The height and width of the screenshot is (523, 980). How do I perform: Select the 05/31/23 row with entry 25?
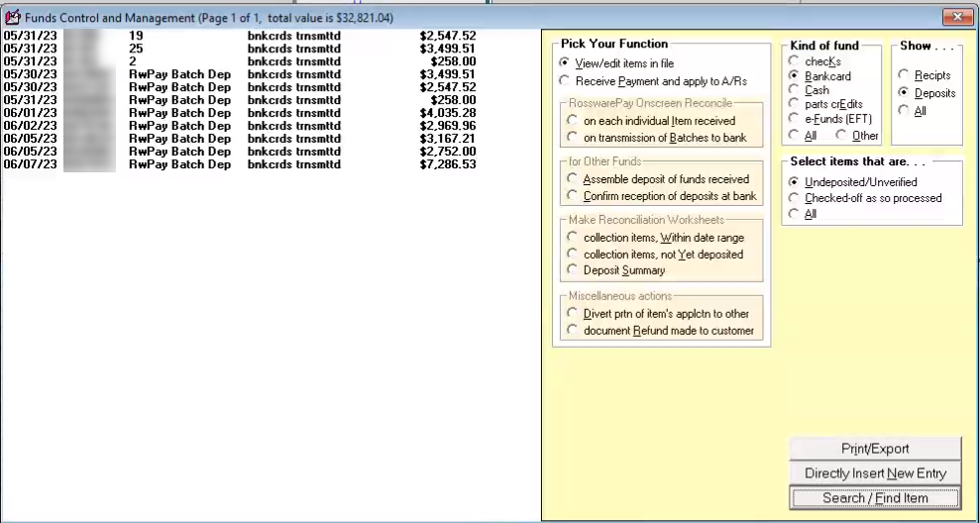(240, 49)
